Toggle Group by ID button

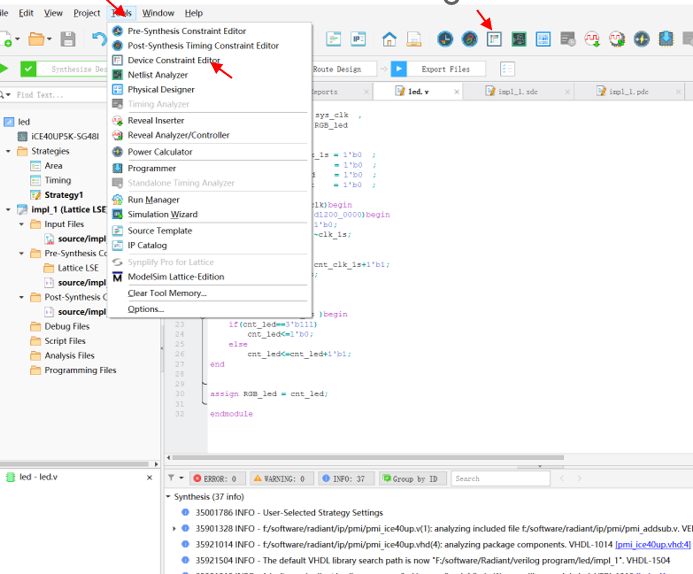click(412, 479)
